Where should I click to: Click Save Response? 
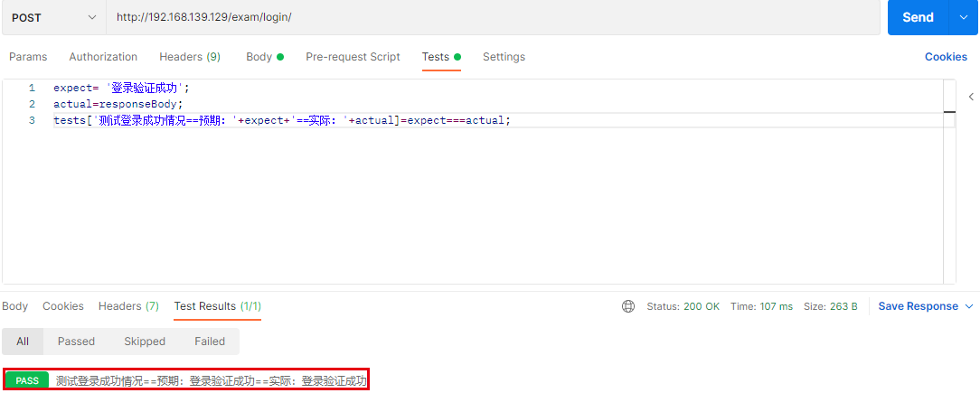(919, 306)
